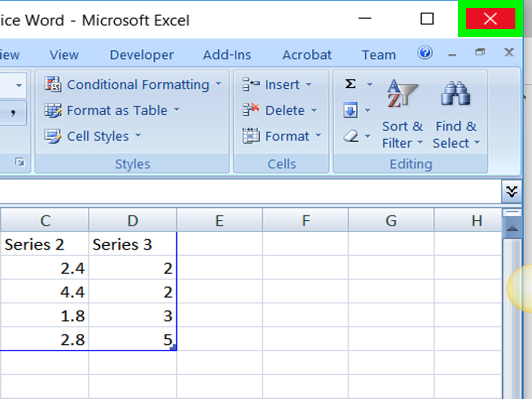
Task: Click the Format as Table icon
Action: point(52,110)
